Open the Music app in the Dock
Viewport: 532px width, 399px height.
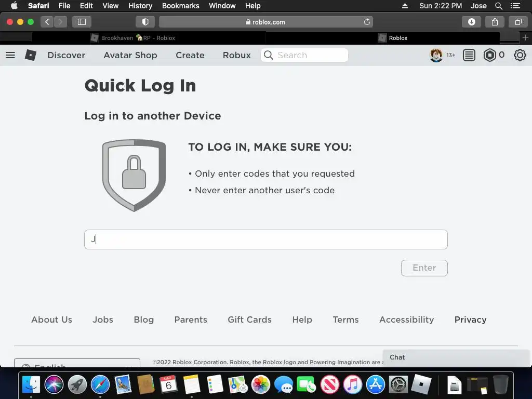click(x=353, y=384)
